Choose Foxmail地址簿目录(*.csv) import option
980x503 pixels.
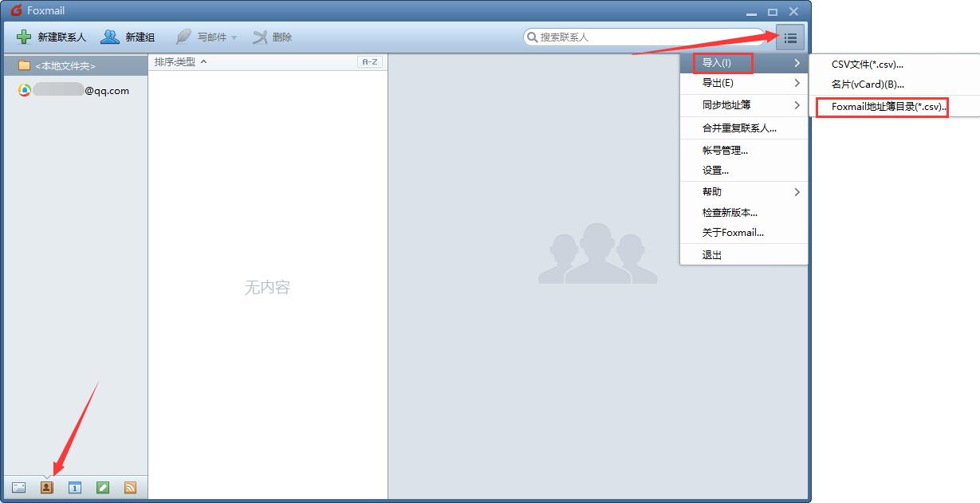pyautogui.click(x=895, y=107)
